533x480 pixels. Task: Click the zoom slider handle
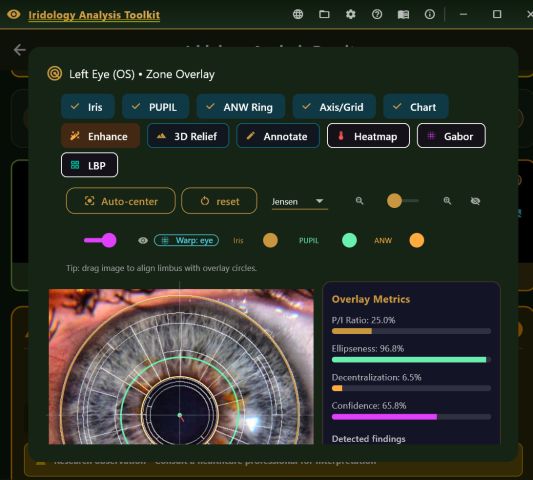click(394, 201)
